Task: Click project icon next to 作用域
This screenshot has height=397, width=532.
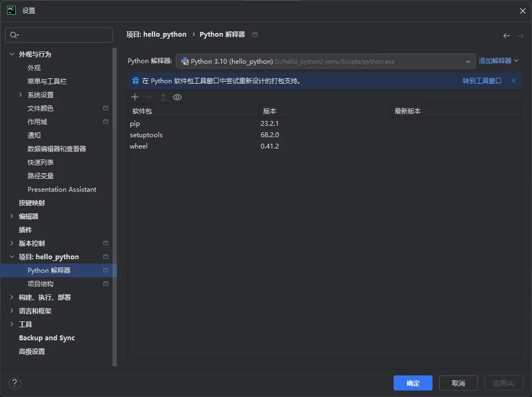Action: pyautogui.click(x=105, y=122)
